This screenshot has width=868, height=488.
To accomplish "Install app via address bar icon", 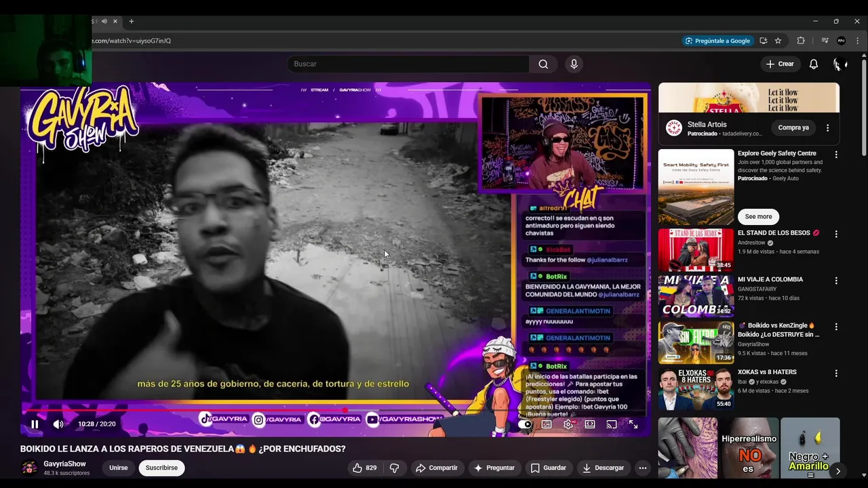I will tap(763, 41).
